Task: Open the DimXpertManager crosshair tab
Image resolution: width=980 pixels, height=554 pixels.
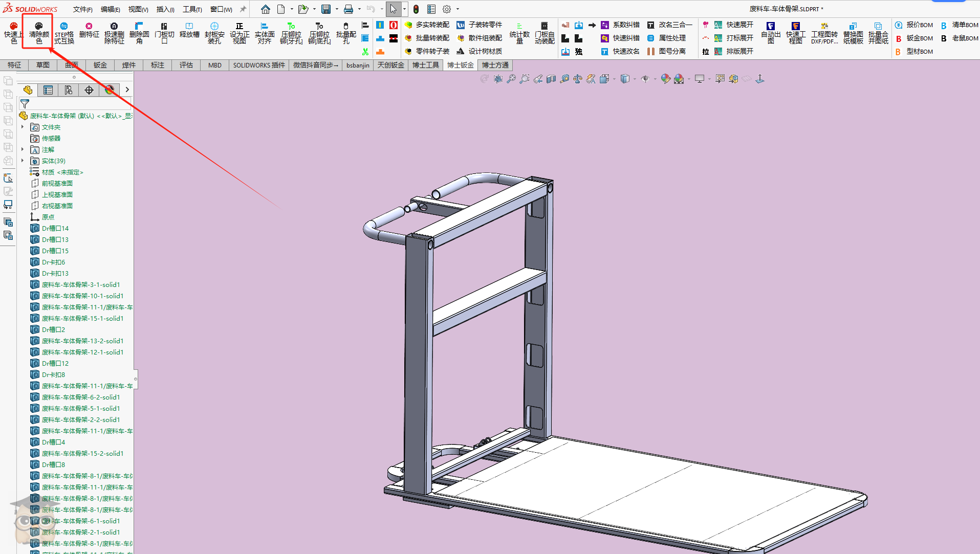Action: [x=89, y=90]
